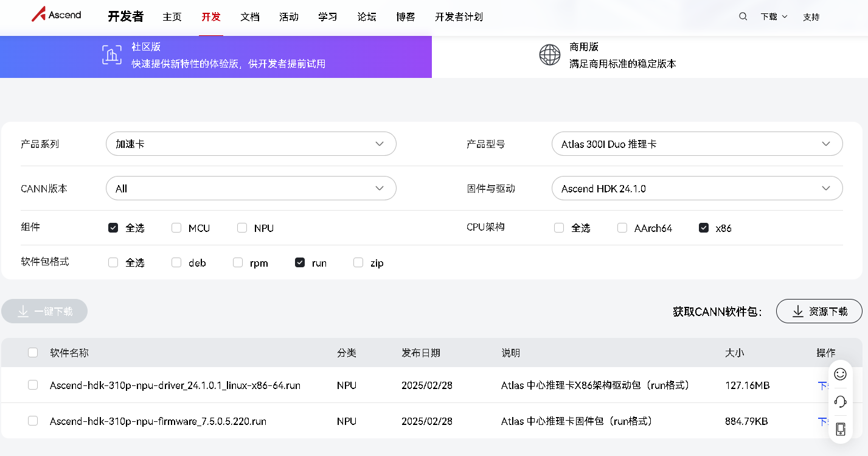Screen dimensions: 868x456
Task: Click the 软件名称 column header
Action: pos(69,353)
